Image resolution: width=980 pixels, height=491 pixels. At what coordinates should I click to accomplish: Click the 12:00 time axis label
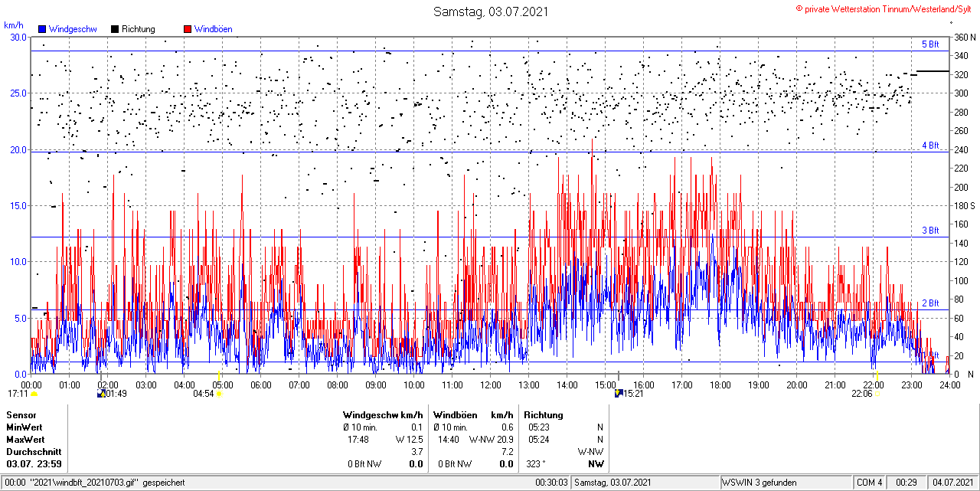tap(491, 385)
